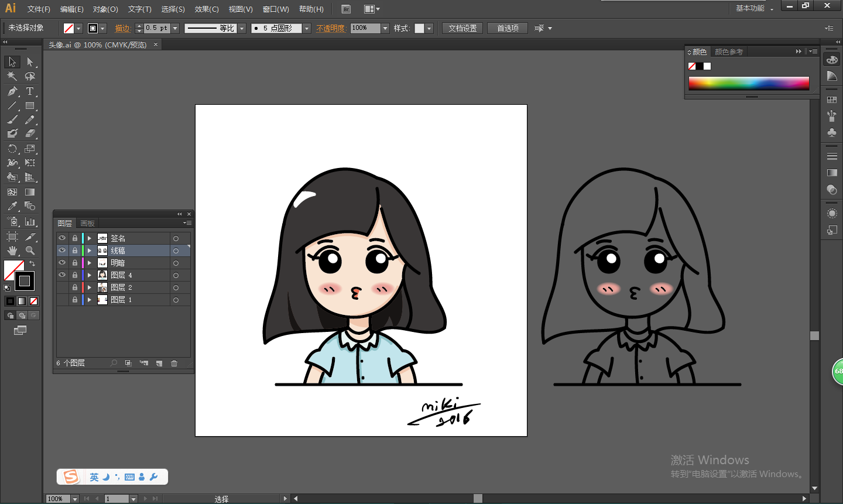Screen dimensions: 843x504
Task: Select the Zoom magnifier tool
Action: coord(30,251)
